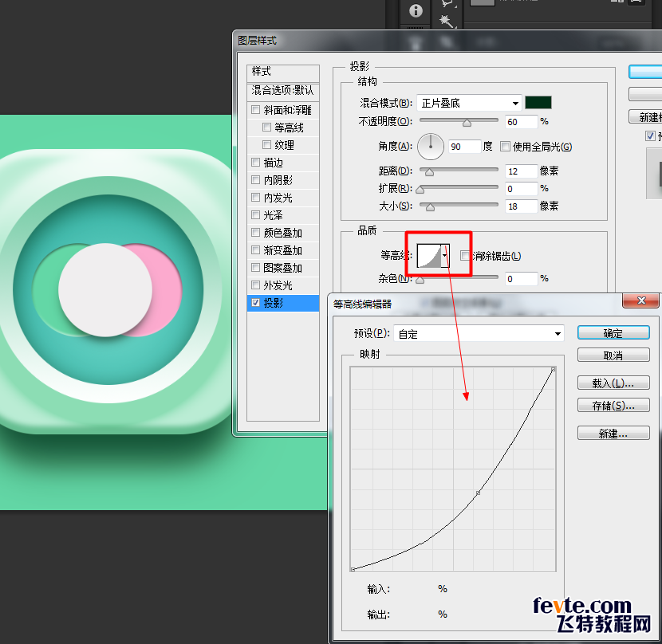The image size is (662, 644).
Task: Enable 描边 checkbox
Action: (255, 162)
